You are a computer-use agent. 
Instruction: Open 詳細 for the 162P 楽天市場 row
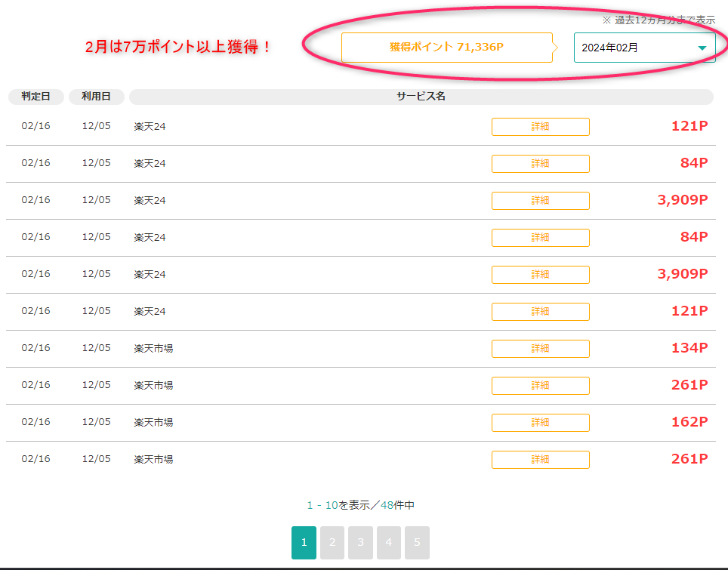pyautogui.click(x=541, y=422)
